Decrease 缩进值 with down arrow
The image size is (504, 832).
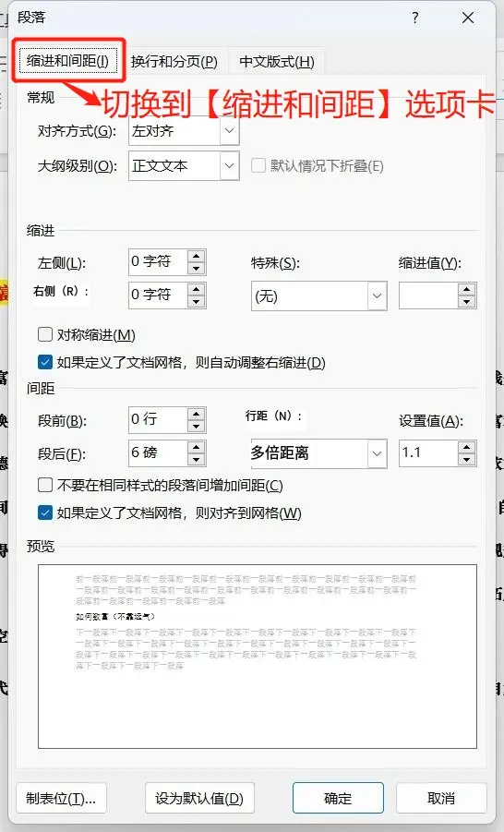point(467,302)
